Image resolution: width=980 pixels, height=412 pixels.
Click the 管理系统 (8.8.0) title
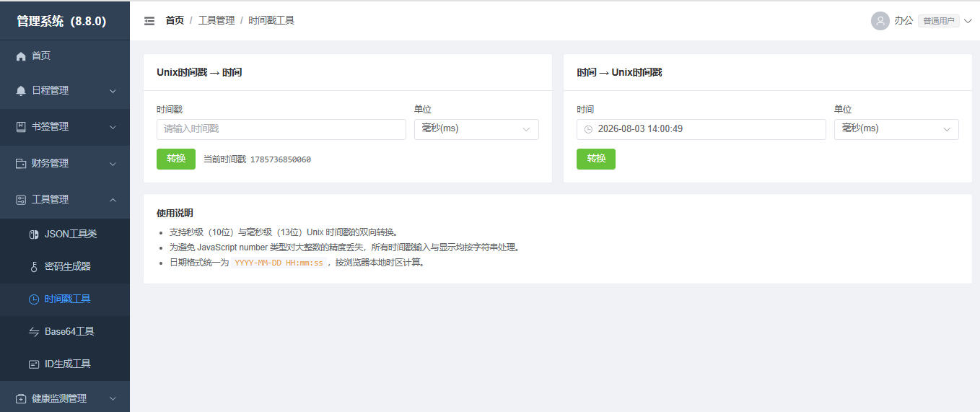click(x=61, y=21)
